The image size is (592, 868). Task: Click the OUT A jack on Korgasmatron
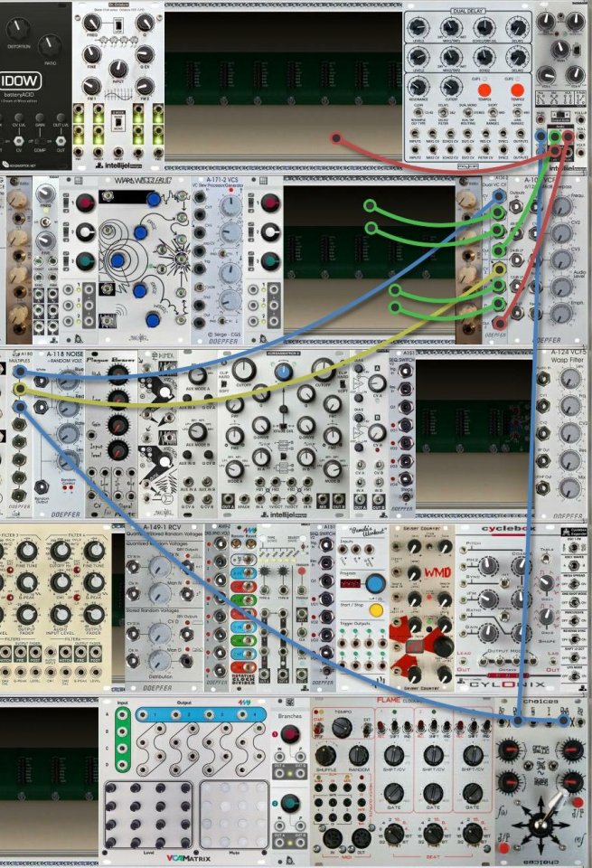click(228, 501)
